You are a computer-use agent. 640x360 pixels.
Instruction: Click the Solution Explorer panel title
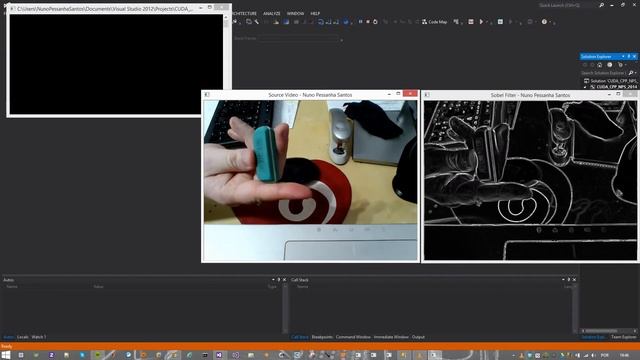tap(596, 56)
